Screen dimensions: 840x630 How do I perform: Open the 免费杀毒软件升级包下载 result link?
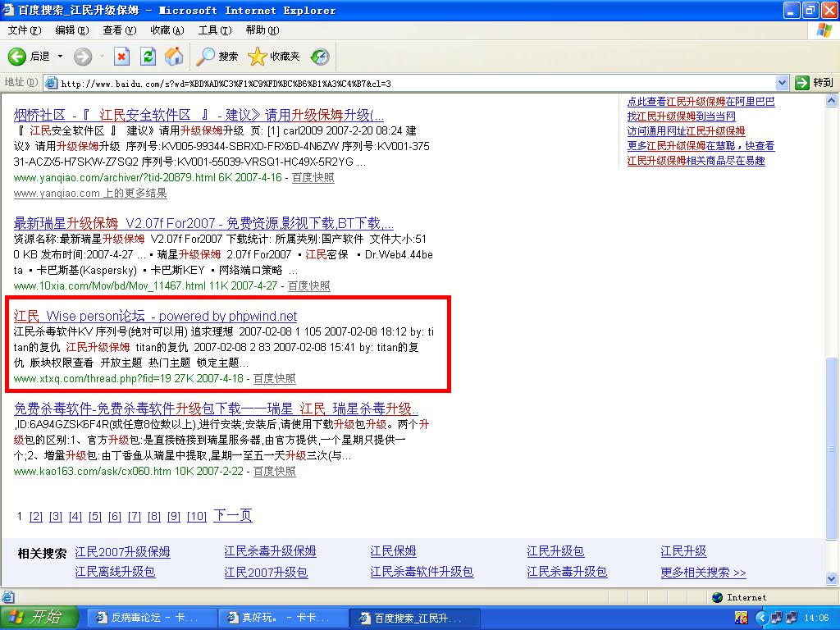pos(216,409)
